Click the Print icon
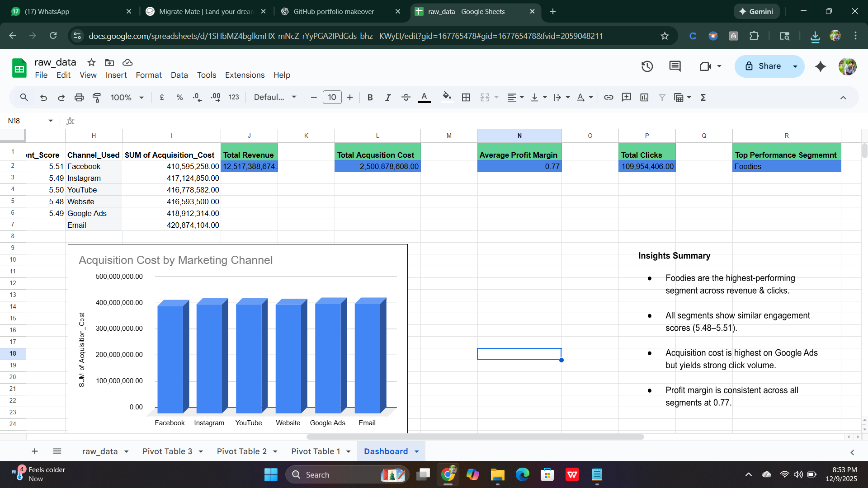The width and height of the screenshot is (868, 488). (79, 97)
